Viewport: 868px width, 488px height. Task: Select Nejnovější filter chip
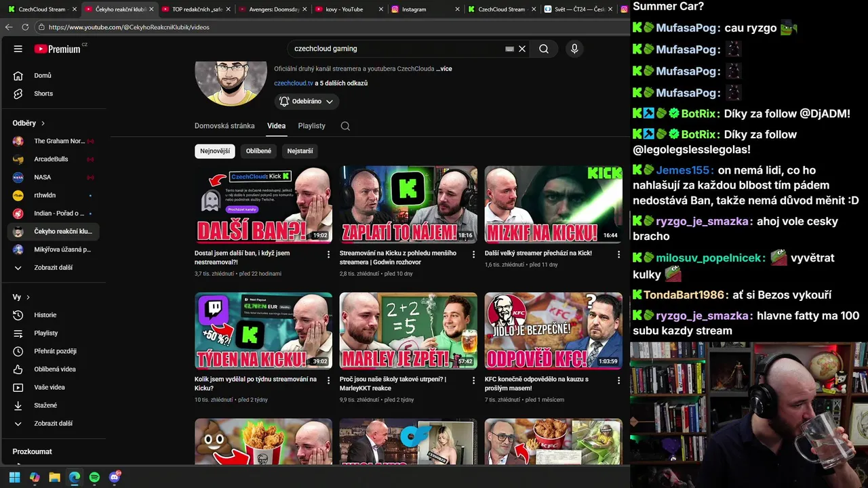(215, 151)
